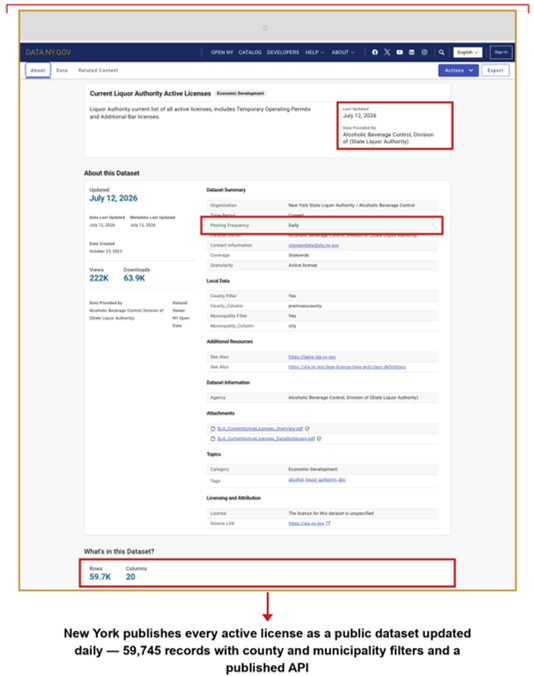Viewport: 534px width, 676px height.
Task: Click the large July 12, 2026 updated date
Action: click(113, 198)
